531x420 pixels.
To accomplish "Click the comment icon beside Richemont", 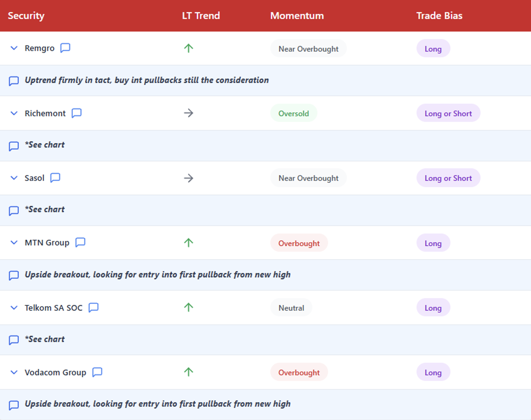I will pos(76,113).
